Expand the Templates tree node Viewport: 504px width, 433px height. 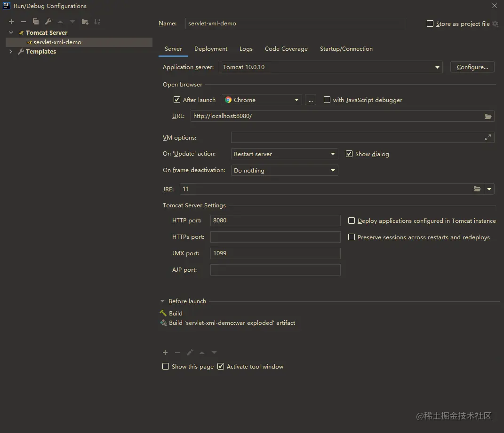(x=11, y=51)
